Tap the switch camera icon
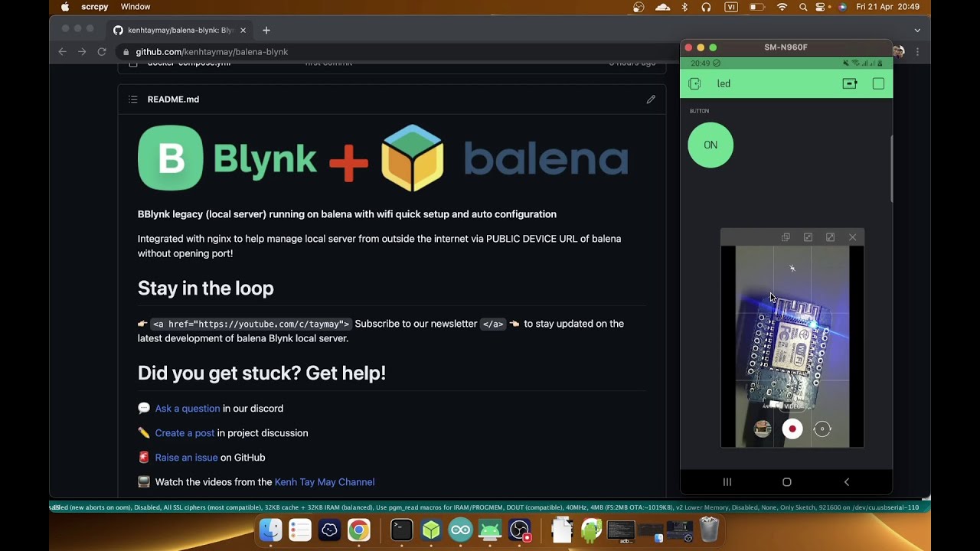Screen dimensions: 980x551 coord(822,429)
